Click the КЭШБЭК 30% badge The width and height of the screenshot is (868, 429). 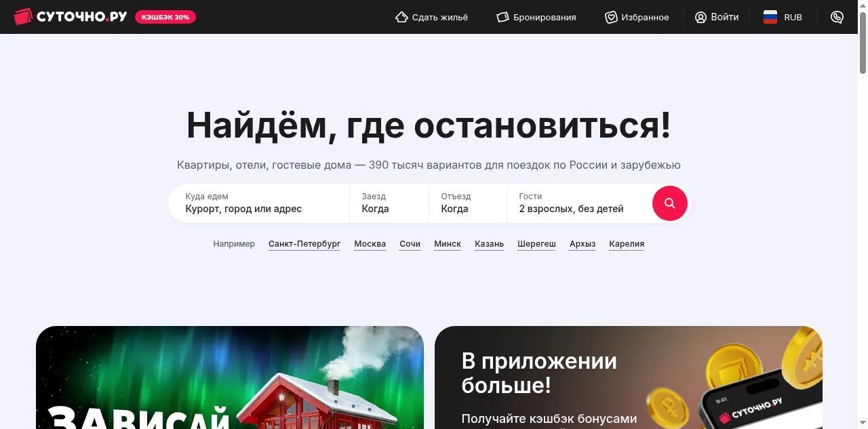pyautogui.click(x=165, y=17)
